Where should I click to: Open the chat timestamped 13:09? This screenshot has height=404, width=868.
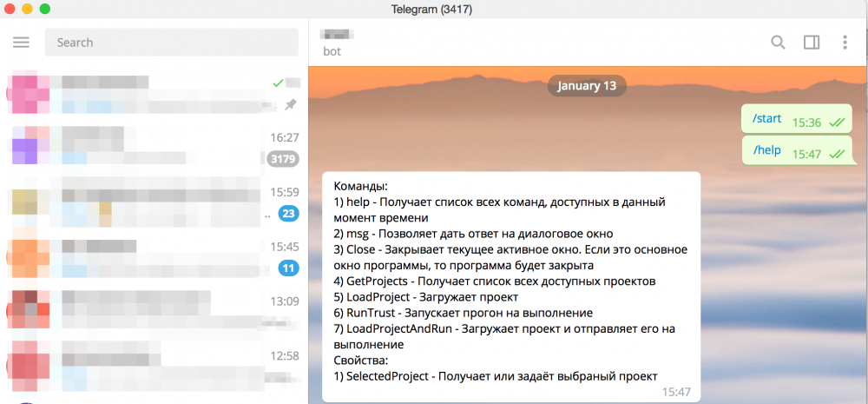154,312
